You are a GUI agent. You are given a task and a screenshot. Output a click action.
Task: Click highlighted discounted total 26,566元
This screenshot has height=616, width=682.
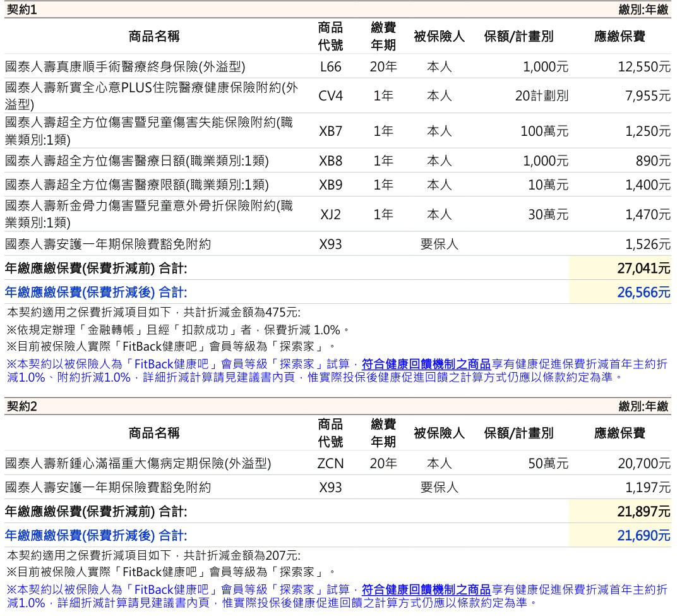(x=643, y=292)
